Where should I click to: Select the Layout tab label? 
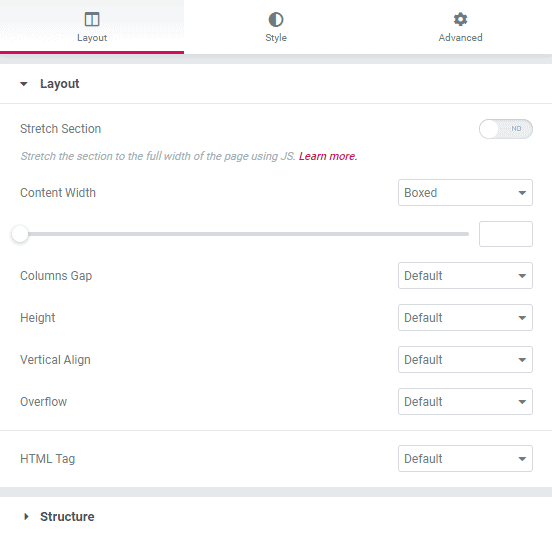coord(92,38)
